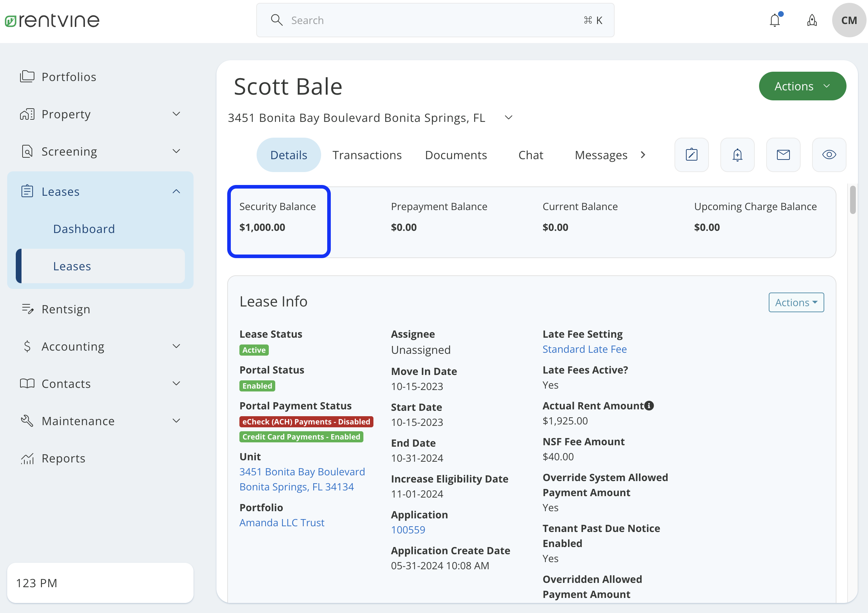Switch to the Transactions tab
The width and height of the screenshot is (868, 613).
[x=367, y=155]
